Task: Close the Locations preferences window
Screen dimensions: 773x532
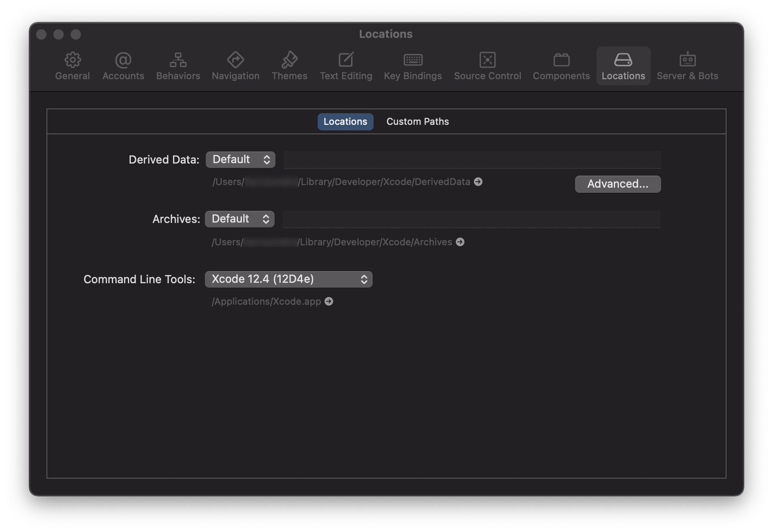Action: click(41, 34)
